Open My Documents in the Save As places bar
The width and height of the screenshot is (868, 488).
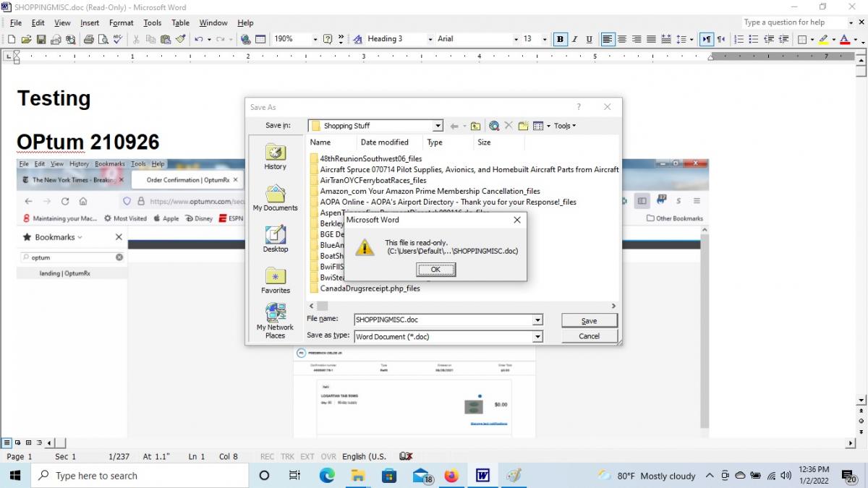click(275, 197)
